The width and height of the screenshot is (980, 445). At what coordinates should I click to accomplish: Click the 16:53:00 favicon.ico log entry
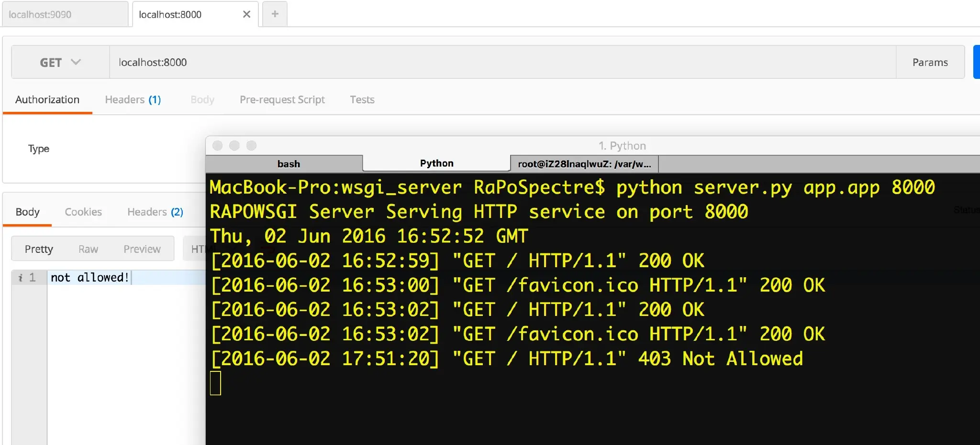pos(518,285)
